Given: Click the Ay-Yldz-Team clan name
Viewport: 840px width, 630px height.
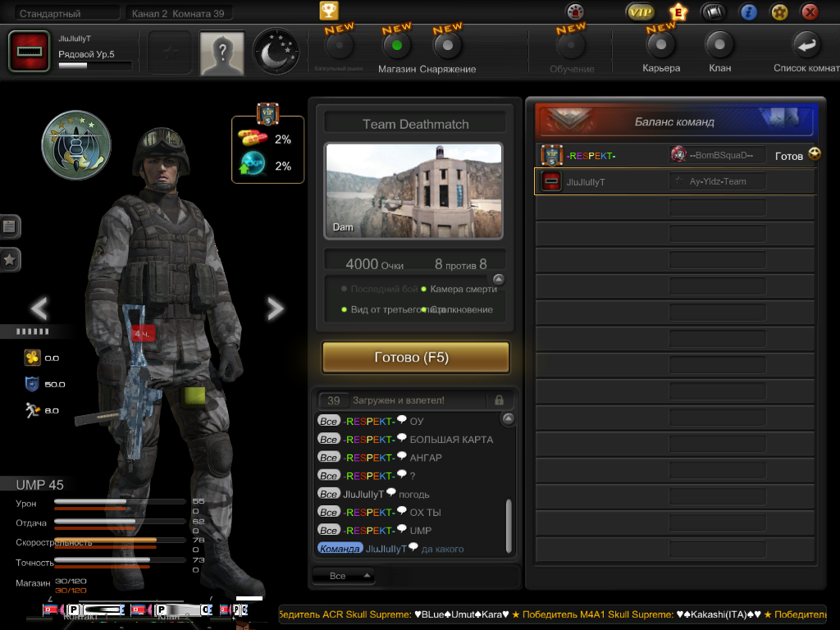Looking at the screenshot, I should click(717, 181).
